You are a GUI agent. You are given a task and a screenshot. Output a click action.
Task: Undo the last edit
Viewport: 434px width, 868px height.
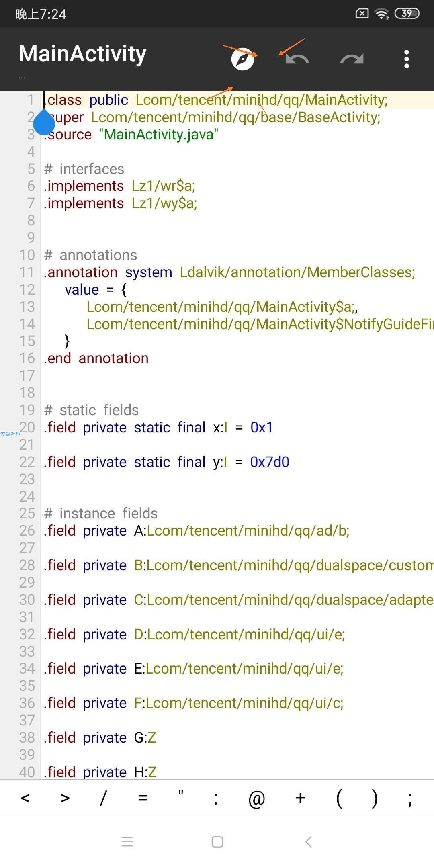point(297,59)
